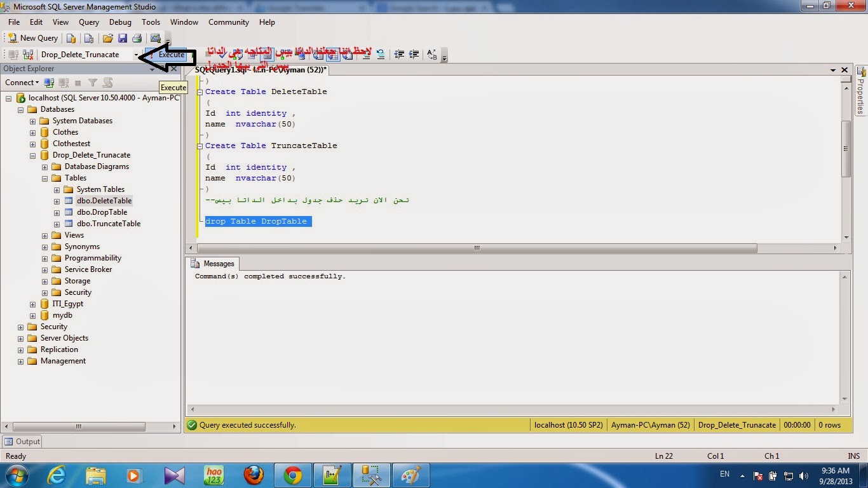
Task: Click the Open File folder icon
Action: point(108,38)
